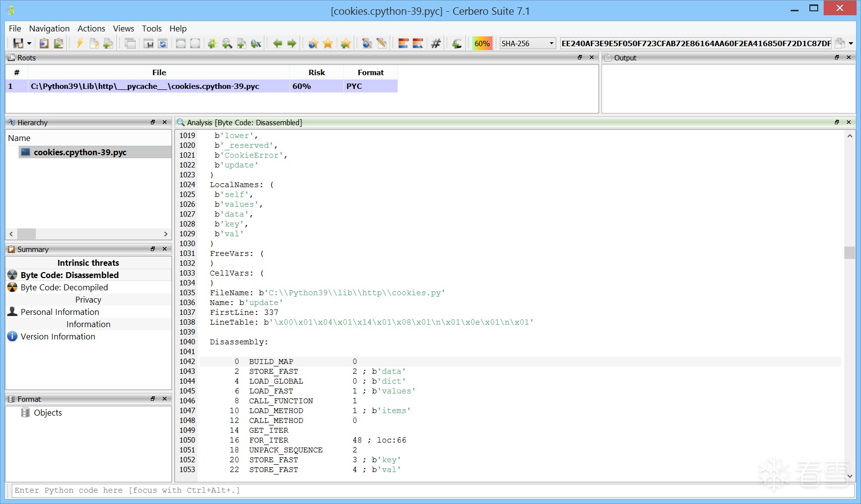
Task: Click the 0x hex toolbar icon
Action: [x=256, y=43]
